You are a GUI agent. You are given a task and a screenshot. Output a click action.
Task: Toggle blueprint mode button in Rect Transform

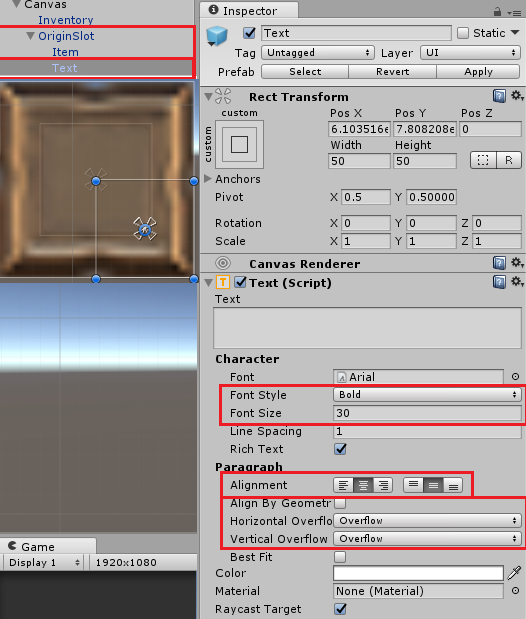pos(483,160)
